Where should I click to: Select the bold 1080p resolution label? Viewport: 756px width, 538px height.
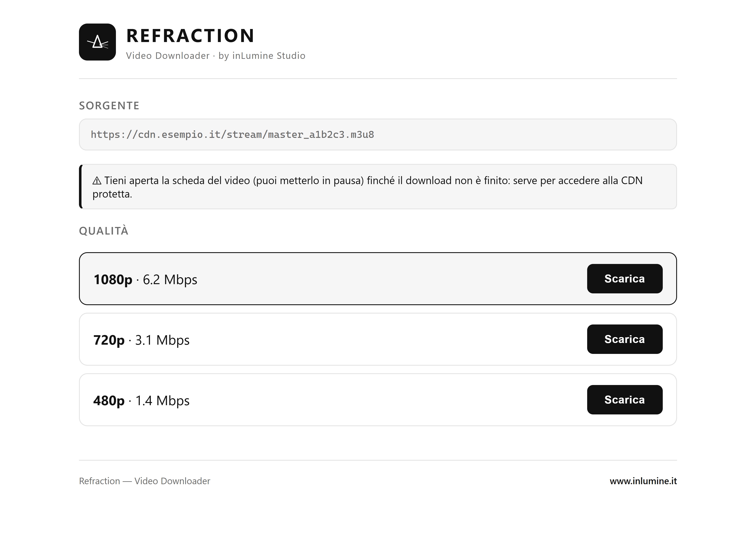pyautogui.click(x=113, y=279)
